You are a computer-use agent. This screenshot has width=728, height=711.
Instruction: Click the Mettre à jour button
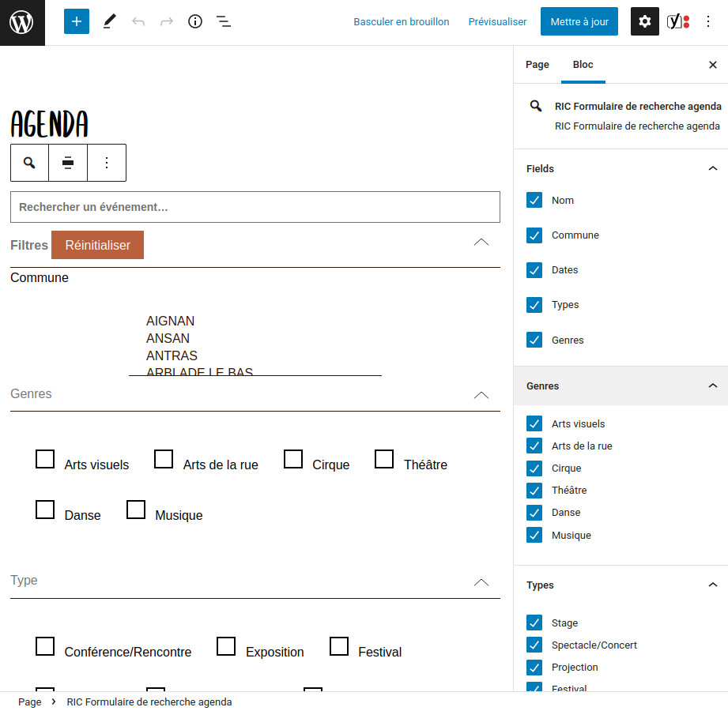click(x=579, y=22)
